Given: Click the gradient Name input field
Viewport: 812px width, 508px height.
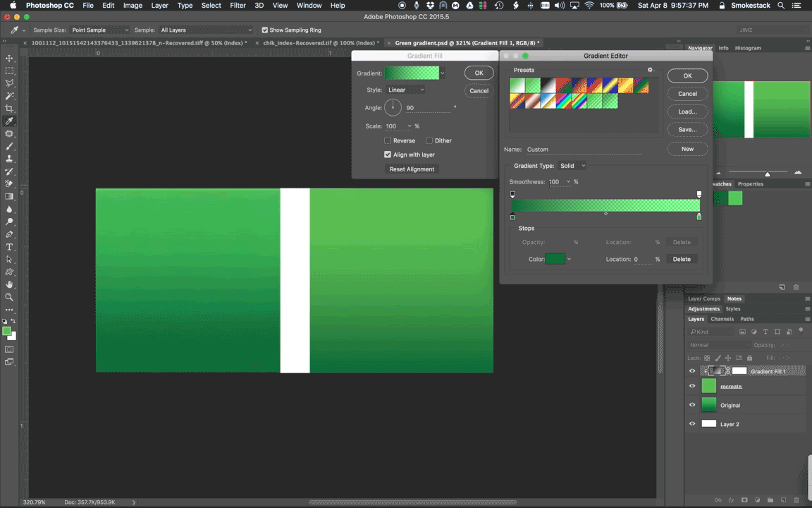Looking at the screenshot, I should tap(584, 150).
